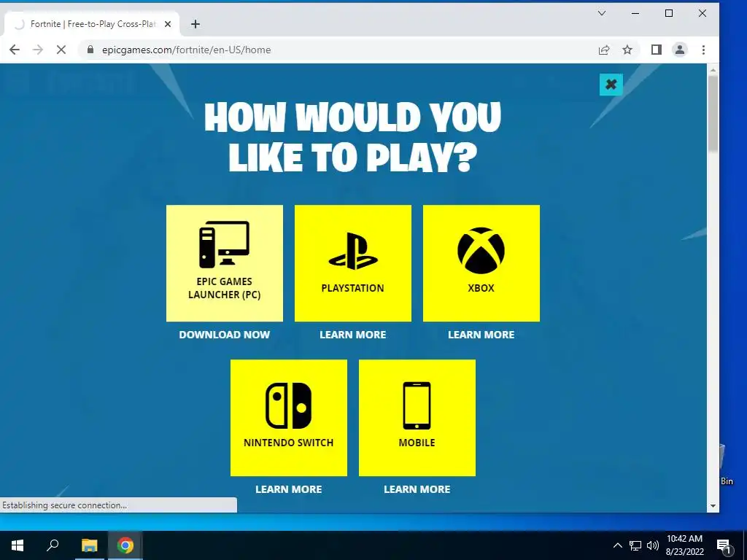Go back to the previous page
The height and width of the screenshot is (560, 747).
[x=15, y=50]
